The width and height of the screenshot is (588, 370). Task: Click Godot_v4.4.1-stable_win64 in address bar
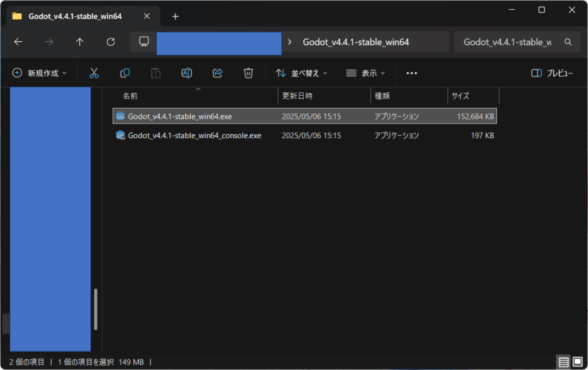356,42
